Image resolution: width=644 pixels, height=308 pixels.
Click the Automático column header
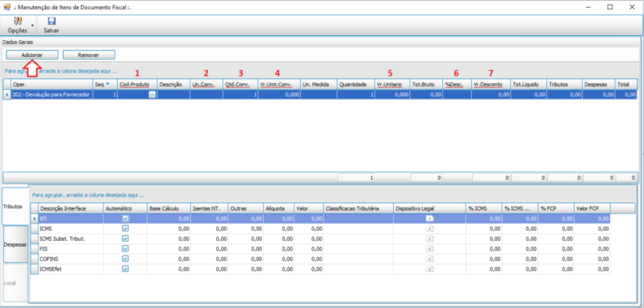(125, 209)
